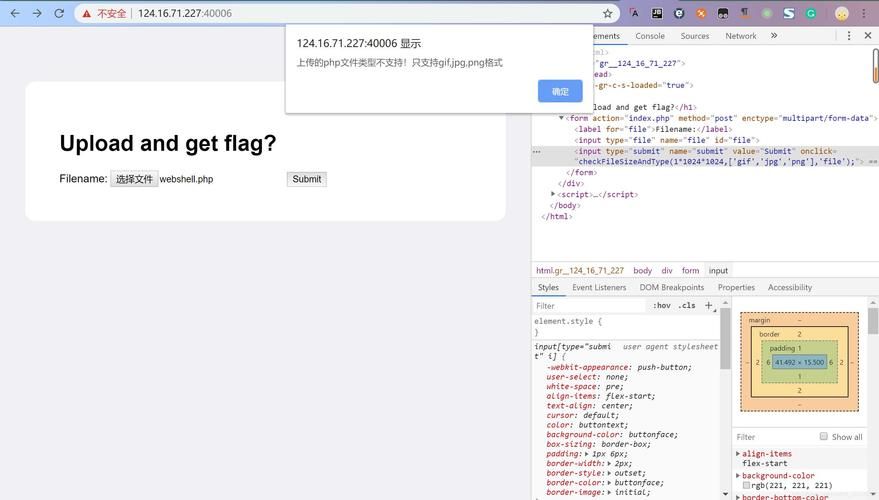Click the JetBrains JB extension icon
The image size is (879, 500).
point(657,13)
